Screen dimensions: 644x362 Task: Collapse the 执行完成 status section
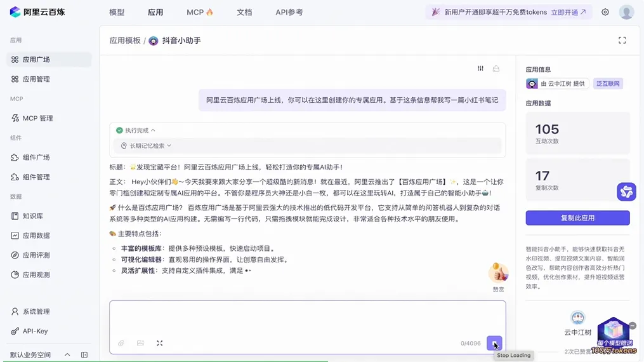(x=136, y=130)
